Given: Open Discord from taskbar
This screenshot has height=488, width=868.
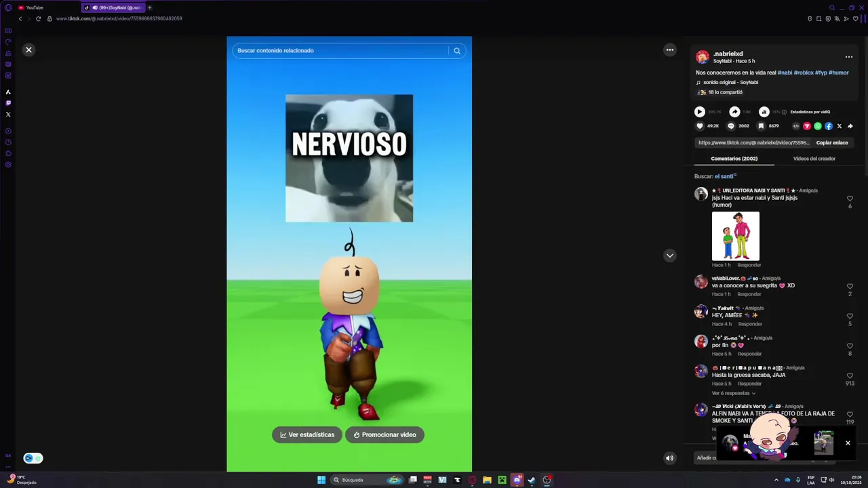Looking at the screenshot, I should (517, 480).
